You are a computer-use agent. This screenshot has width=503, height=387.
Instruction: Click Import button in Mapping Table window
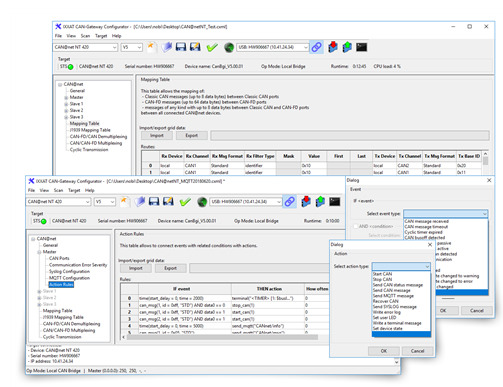coord(157,135)
